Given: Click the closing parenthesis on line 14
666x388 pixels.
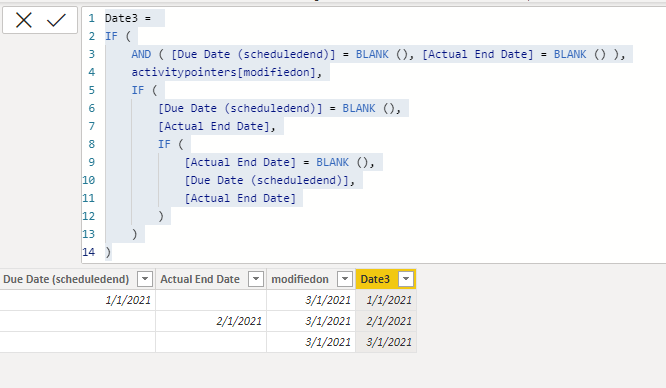Looking at the screenshot, I should click(108, 252).
